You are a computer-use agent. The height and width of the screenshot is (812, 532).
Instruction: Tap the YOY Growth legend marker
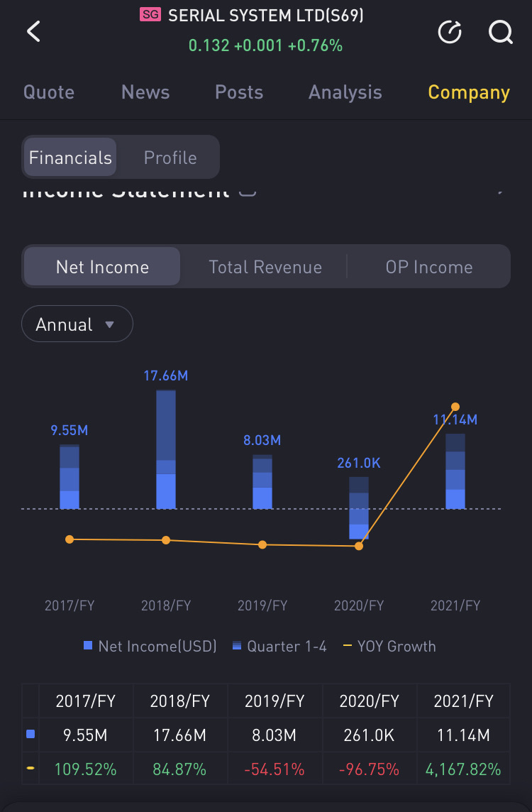click(x=348, y=646)
